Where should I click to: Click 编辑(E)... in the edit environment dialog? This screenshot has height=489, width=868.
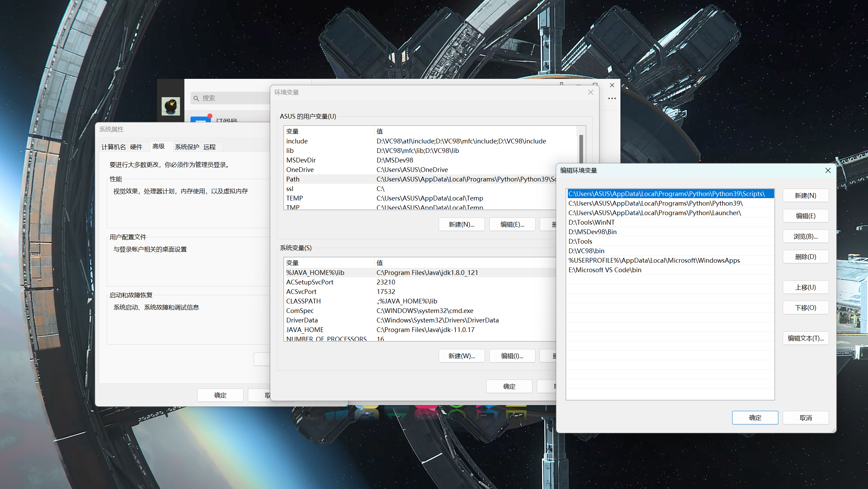[806, 215]
